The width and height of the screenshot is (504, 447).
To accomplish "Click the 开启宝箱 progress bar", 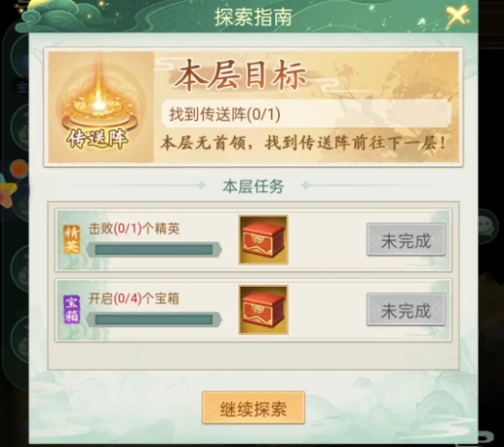I will [154, 320].
